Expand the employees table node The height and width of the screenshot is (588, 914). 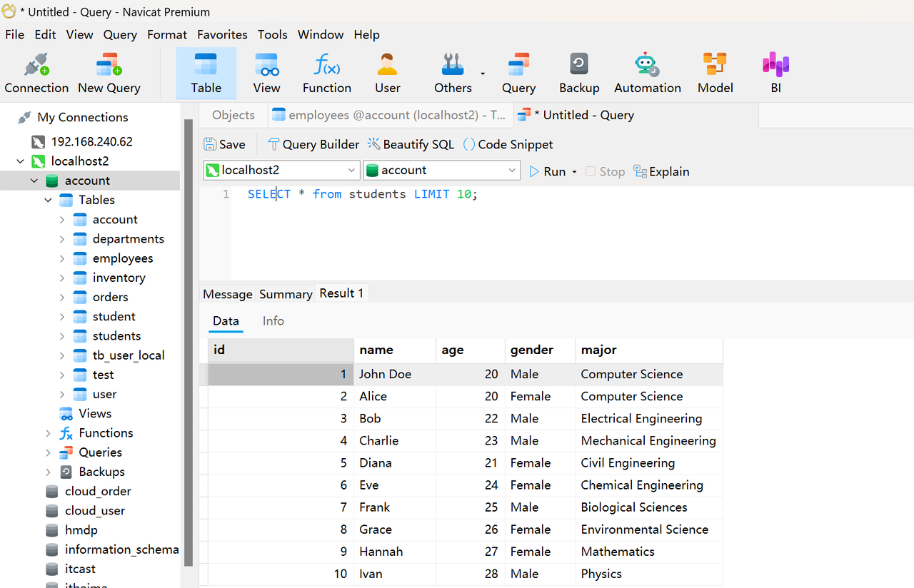pyautogui.click(x=62, y=258)
